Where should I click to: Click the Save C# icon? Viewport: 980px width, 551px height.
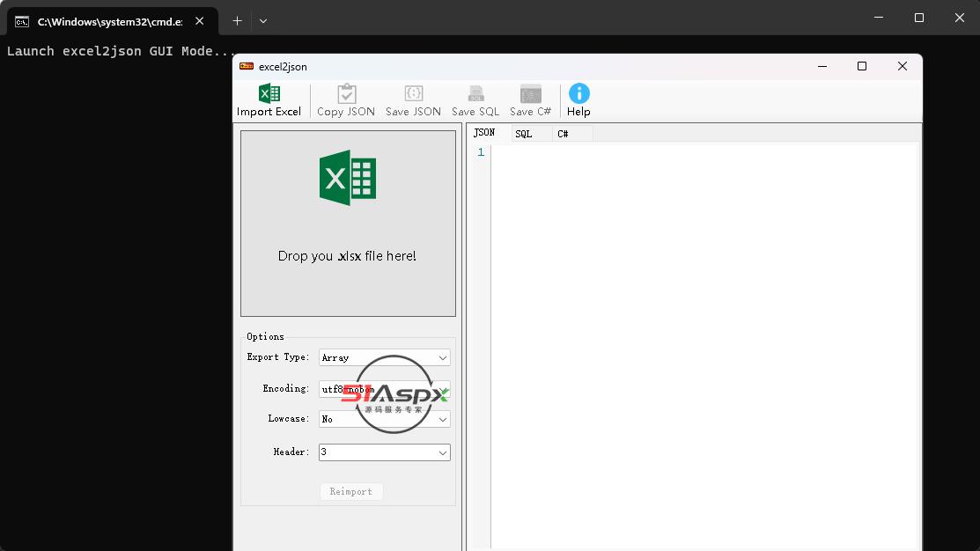pyautogui.click(x=530, y=94)
